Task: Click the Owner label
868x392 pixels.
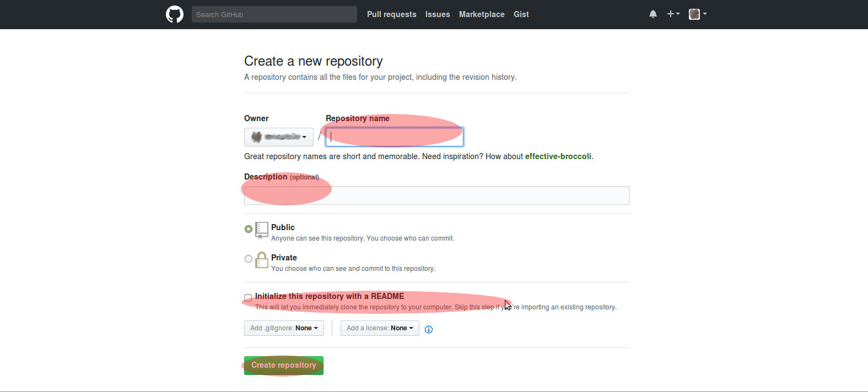Action: pyautogui.click(x=256, y=118)
